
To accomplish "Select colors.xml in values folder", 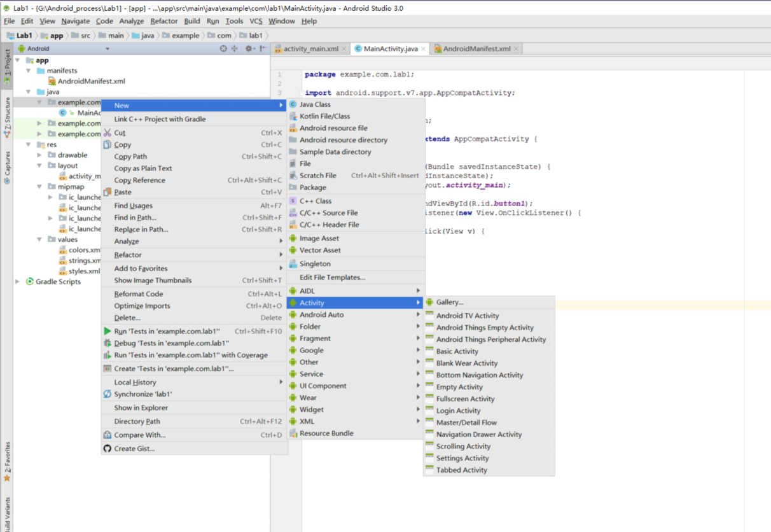I will pyautogui.click(x=80, y=250).
